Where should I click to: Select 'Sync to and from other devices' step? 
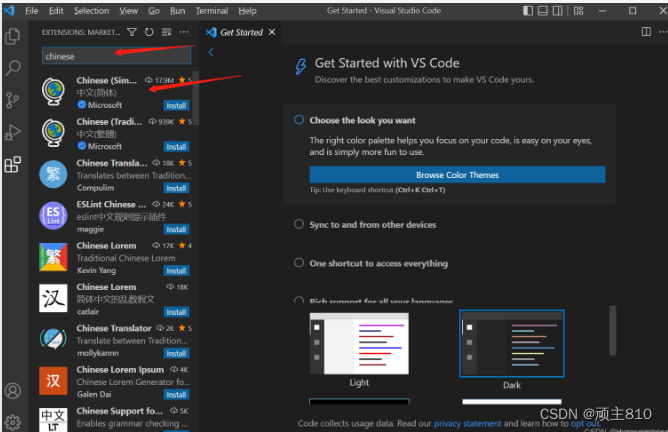[373, 225]
